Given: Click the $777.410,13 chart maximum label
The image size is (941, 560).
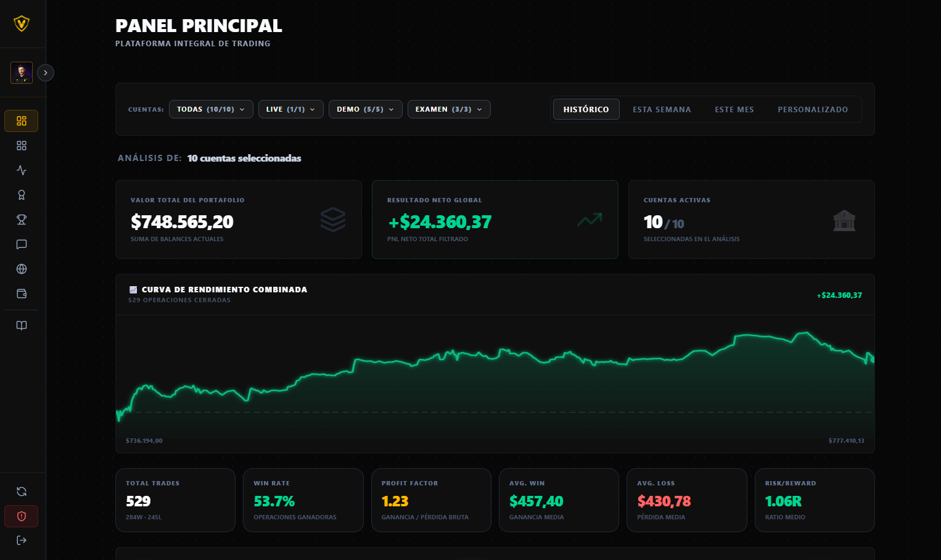Looking at the screenshot, I should point(847,441).
